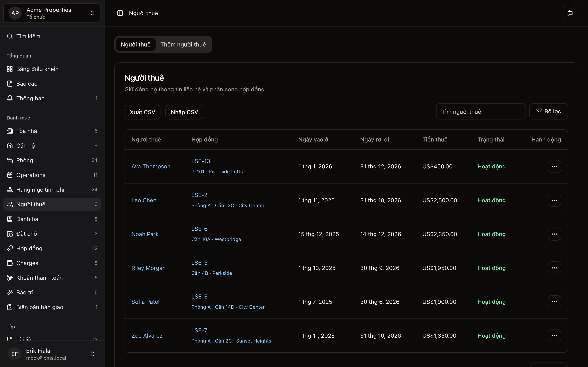Click Xuất CSV button

pyautogui.click(x=142, y=112)
